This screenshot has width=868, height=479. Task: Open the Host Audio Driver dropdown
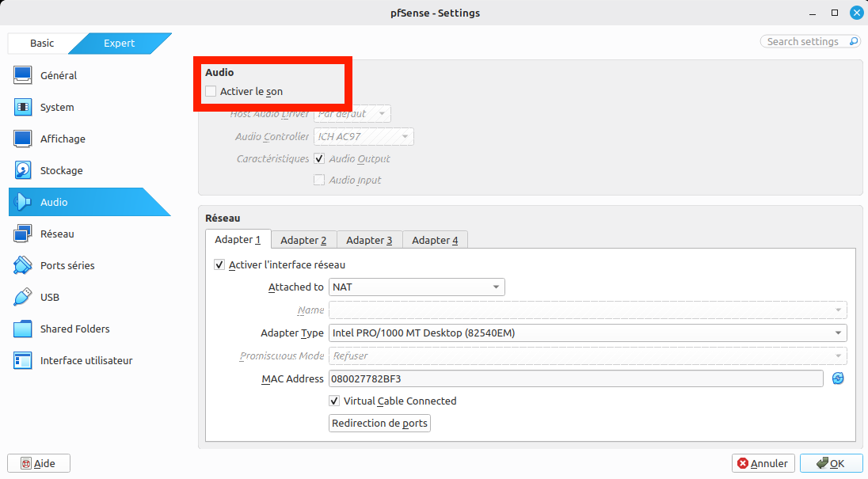[352, 114]
